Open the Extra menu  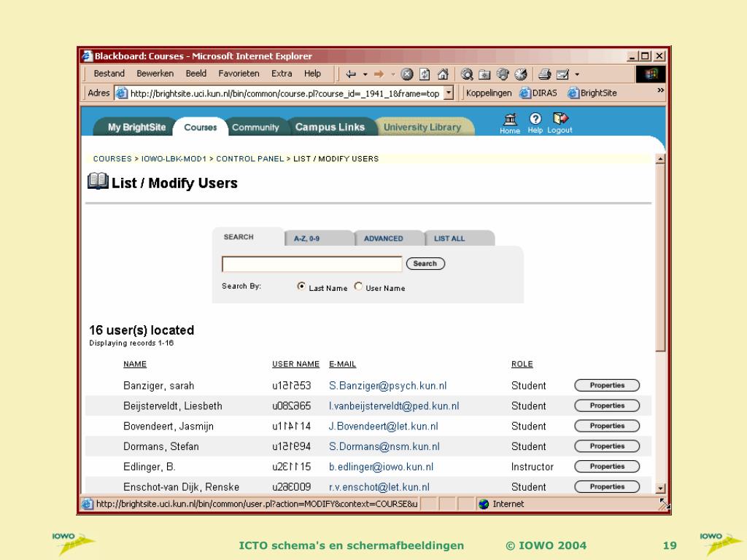coord(282,74)
